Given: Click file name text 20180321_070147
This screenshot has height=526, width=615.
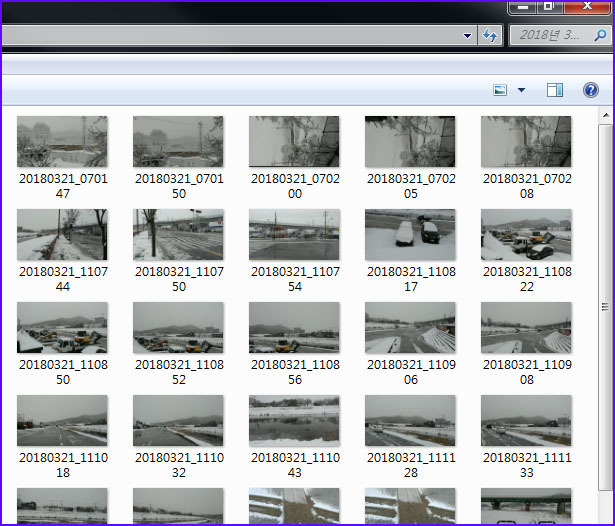Looking at the screenshot, I should pyautogui.click(x=63, y=186).
